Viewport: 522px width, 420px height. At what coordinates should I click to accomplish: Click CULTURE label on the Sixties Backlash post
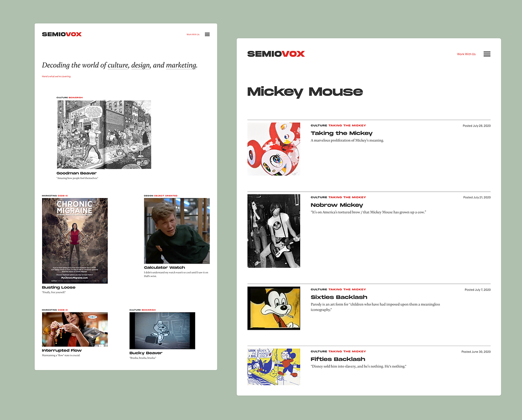click(319, 289)
